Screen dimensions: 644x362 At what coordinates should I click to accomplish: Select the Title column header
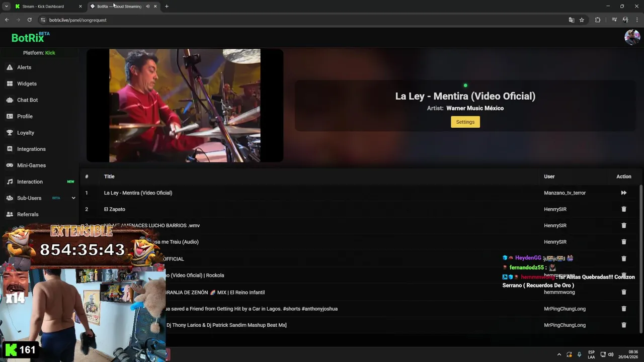109,176
